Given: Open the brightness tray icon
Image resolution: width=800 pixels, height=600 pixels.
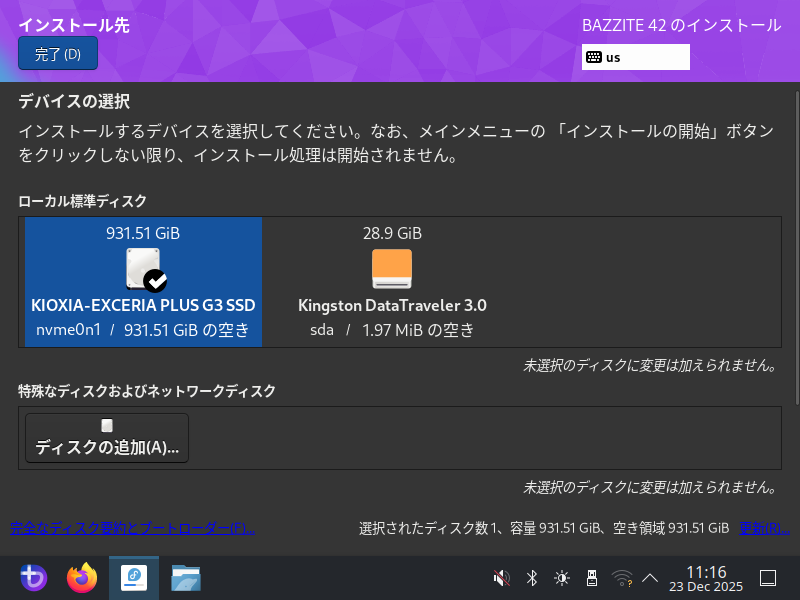Looking at the screenshot, I should click(562, 578).
